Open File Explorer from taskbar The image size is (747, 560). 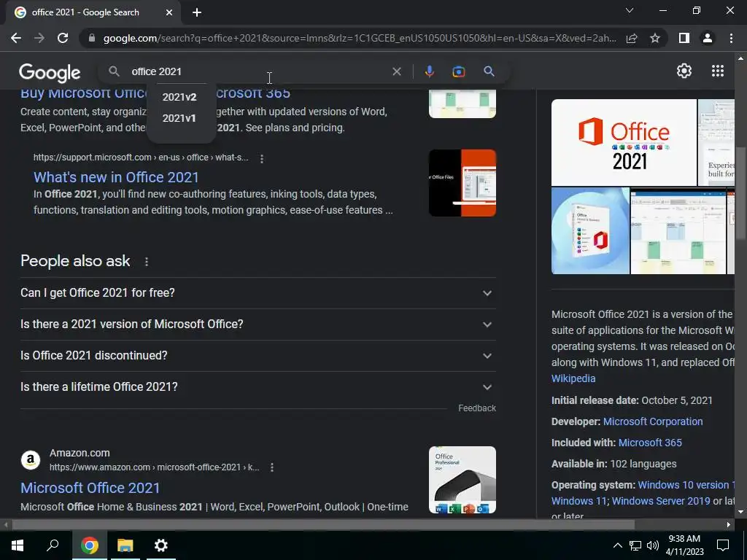(125, 545)
